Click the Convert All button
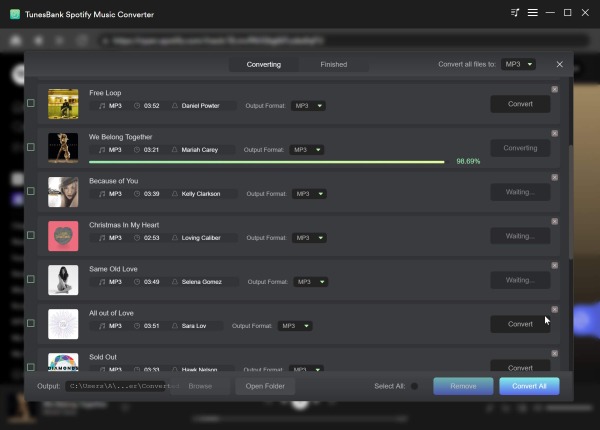The image size is (600, 430). click(x=529, y=386)
